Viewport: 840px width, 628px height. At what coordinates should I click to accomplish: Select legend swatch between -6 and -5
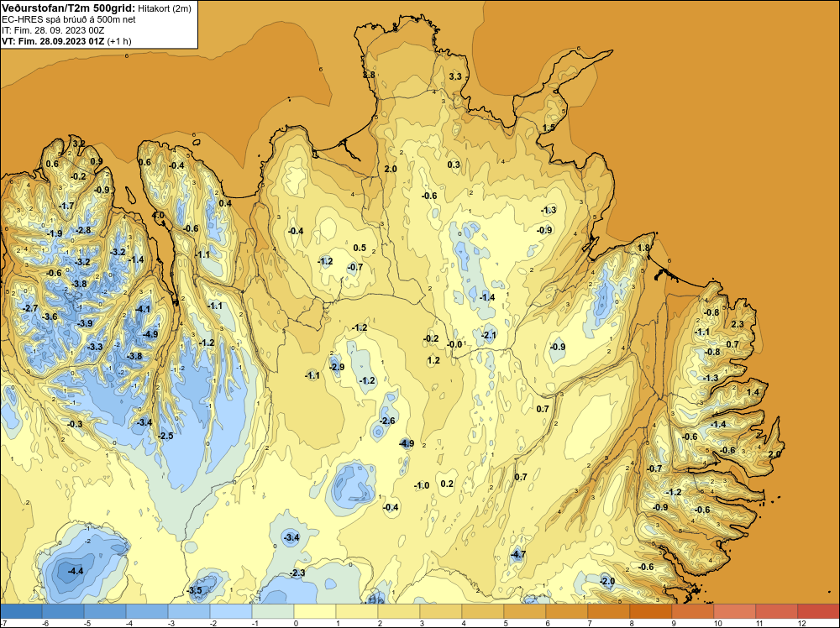point(63,611)
